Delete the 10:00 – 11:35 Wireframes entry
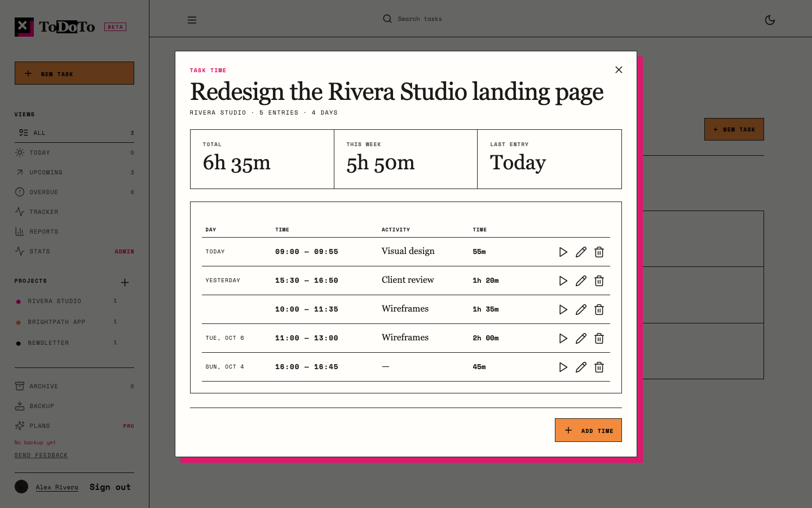 pyautogui.click(x=599, y=310)
